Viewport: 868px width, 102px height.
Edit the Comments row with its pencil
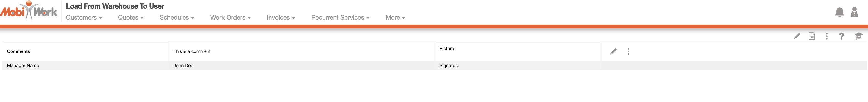(613, 51)
